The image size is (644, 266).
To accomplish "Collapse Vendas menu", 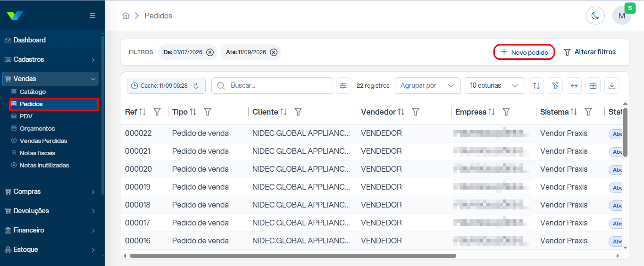I will click(x=50, y=79).
